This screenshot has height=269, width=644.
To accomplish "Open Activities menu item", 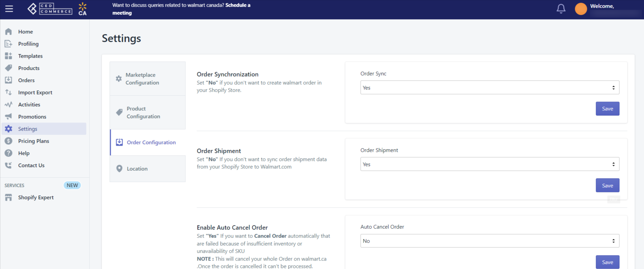I will (x=29, y=104).
